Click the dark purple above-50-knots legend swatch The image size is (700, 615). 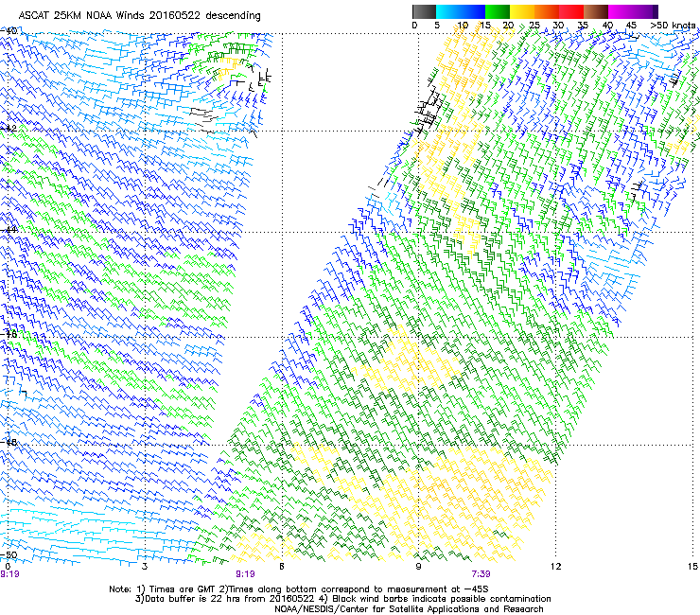(x=656, y=11)
